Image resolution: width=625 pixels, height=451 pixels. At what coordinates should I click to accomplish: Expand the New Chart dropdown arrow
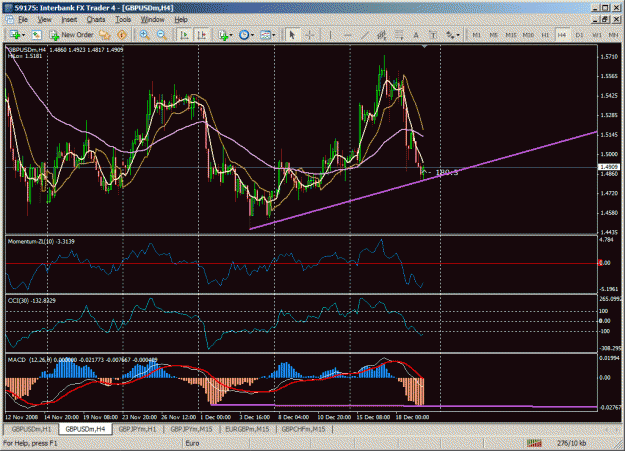coord(24,35)
